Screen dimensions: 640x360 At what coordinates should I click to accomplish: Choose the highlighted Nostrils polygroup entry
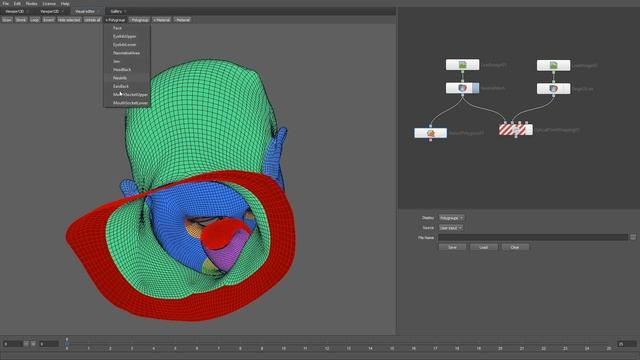127,78
